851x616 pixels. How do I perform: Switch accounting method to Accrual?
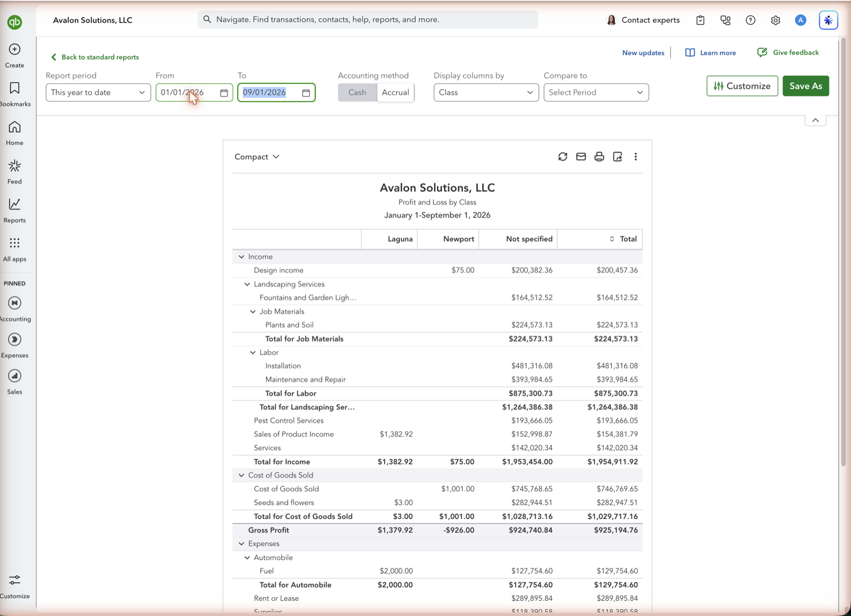395,92
